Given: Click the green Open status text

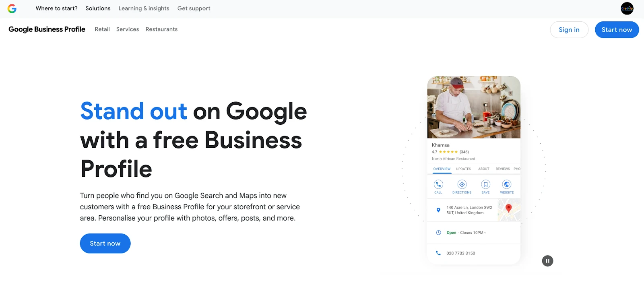Looking at the screenshot, I should tap(451, 233).
